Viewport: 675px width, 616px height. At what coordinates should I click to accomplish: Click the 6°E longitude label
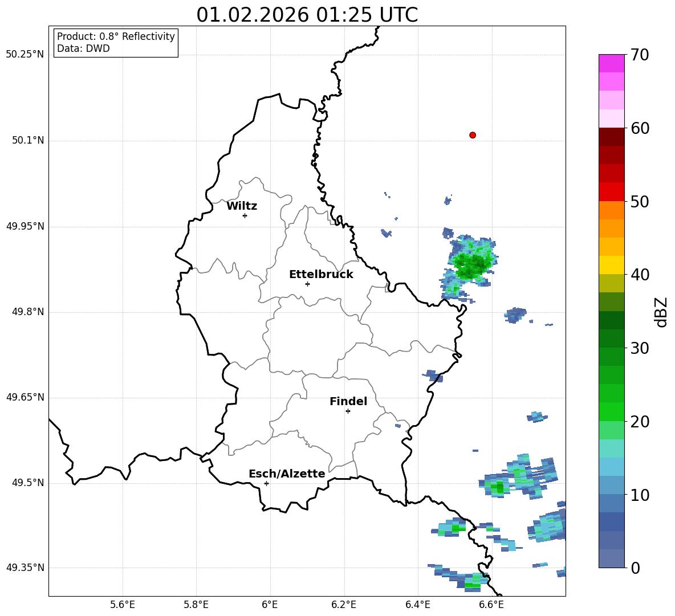270,605
